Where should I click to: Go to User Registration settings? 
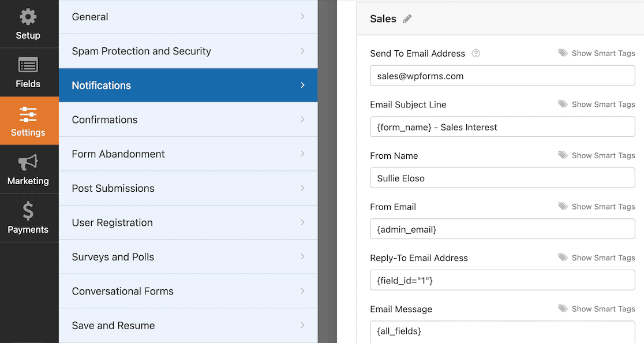(188, 223)
